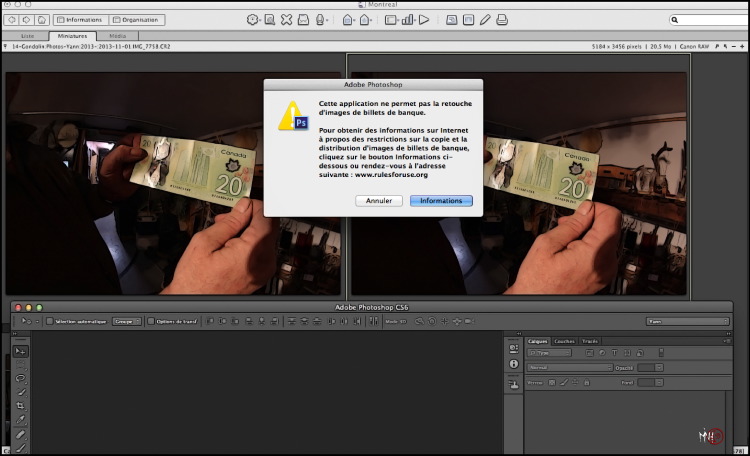
Task: Click the email envelope icon in toolbar
Action: (x=303, y=20)
